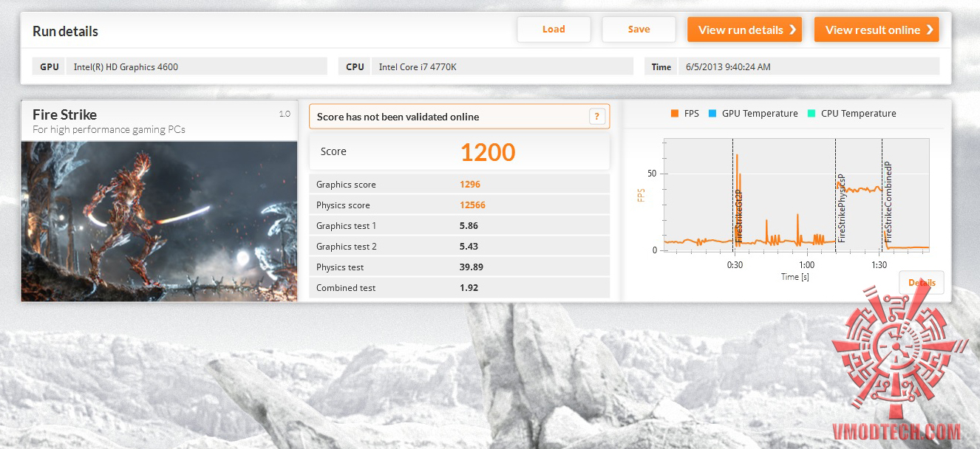Click the FireStrikeGt2P chart marker

738,216
